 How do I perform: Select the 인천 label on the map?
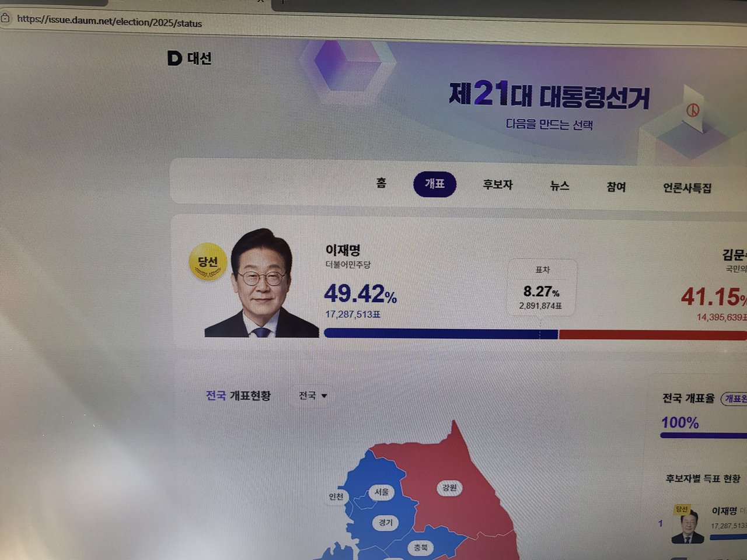[336, 496]
